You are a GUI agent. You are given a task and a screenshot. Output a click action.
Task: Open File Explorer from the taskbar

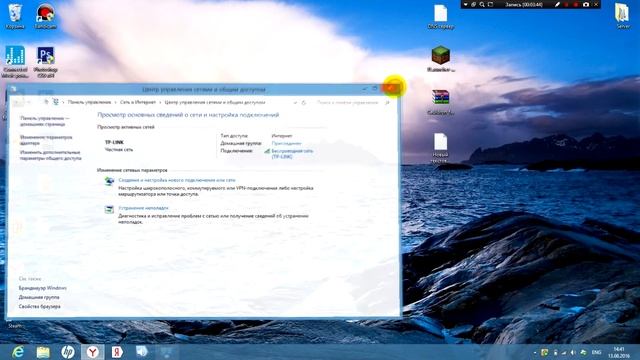click(x=43, y=352)
